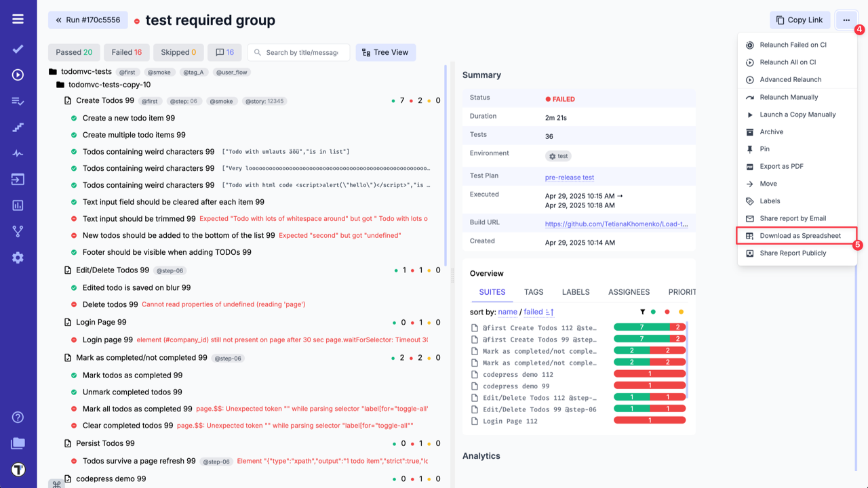Toggle the yellow skipped dot filter
Viewport: 868px width, 488px height.
tap(681, 312)
